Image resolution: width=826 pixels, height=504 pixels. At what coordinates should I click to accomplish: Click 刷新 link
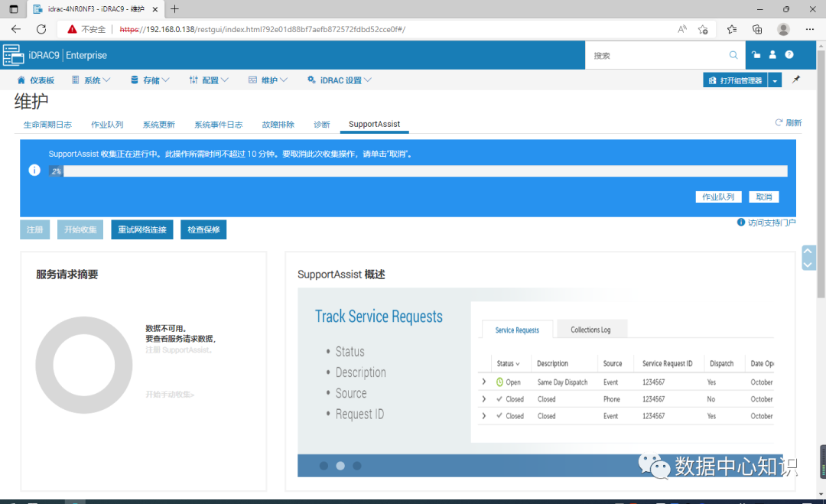(x=793, y=122)
